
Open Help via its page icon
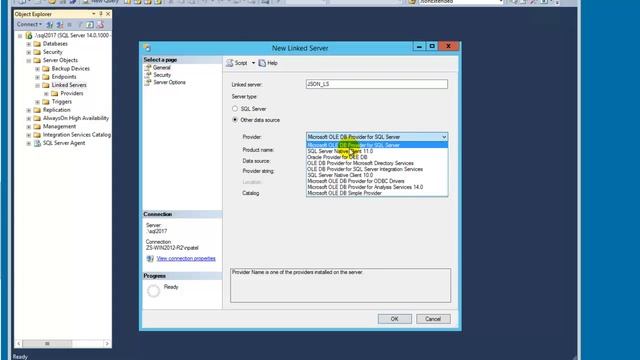pos(262,63)
